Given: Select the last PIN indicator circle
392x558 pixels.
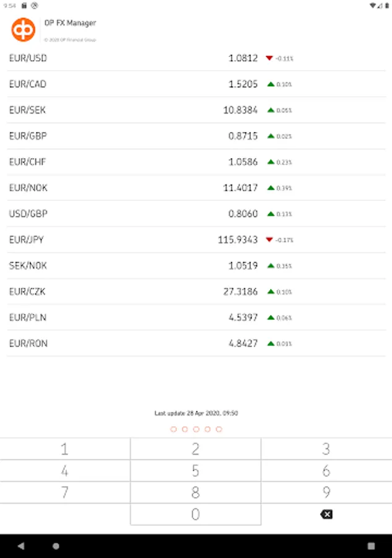Looking at the screenshot, I should tap(219, 429).
